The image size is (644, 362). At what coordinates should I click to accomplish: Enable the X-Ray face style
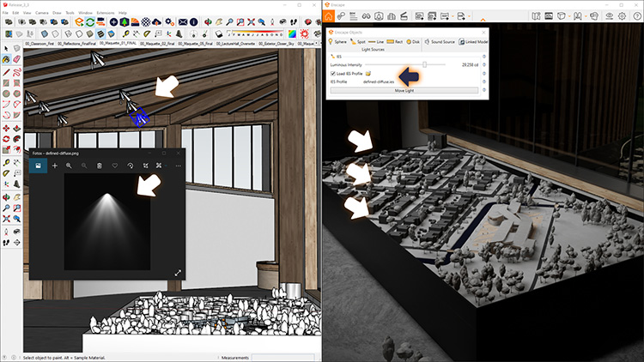point(45,34)
